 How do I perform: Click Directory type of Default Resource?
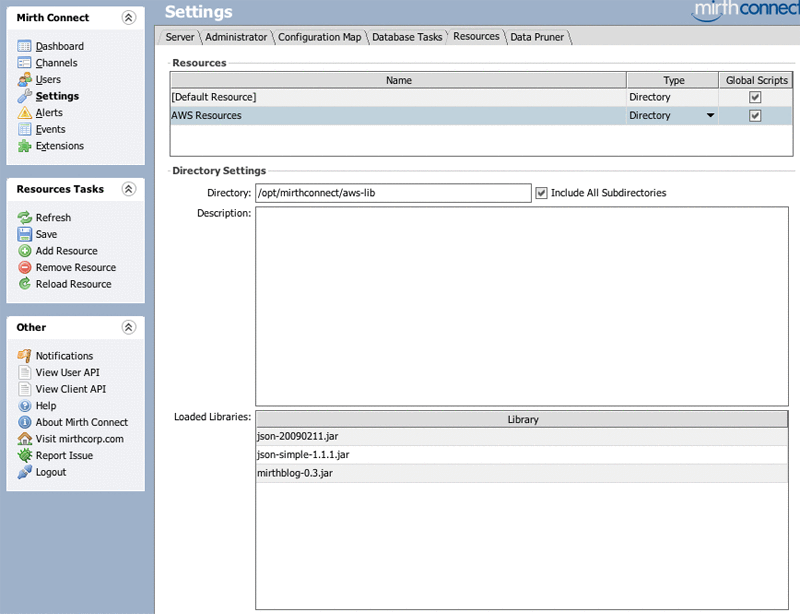click(x=672, y=97)
